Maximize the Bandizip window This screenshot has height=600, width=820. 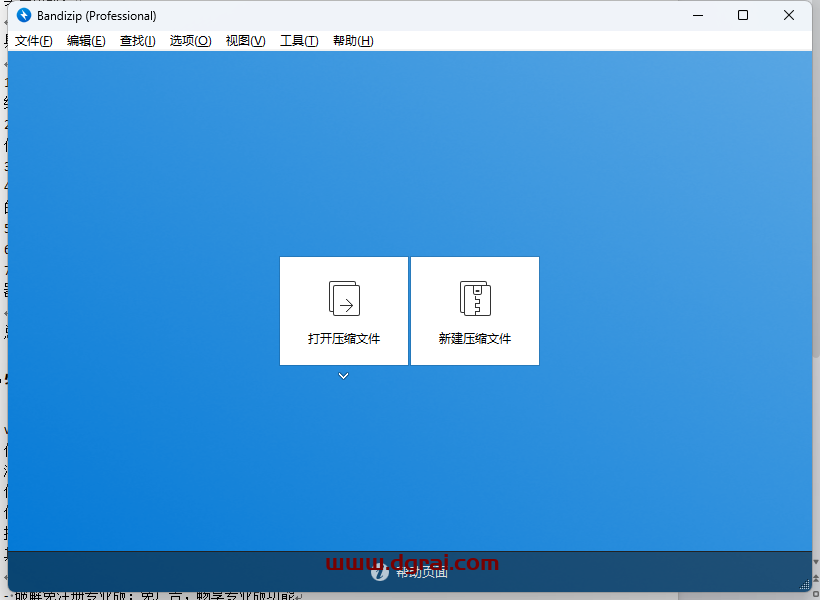point(743,15)
